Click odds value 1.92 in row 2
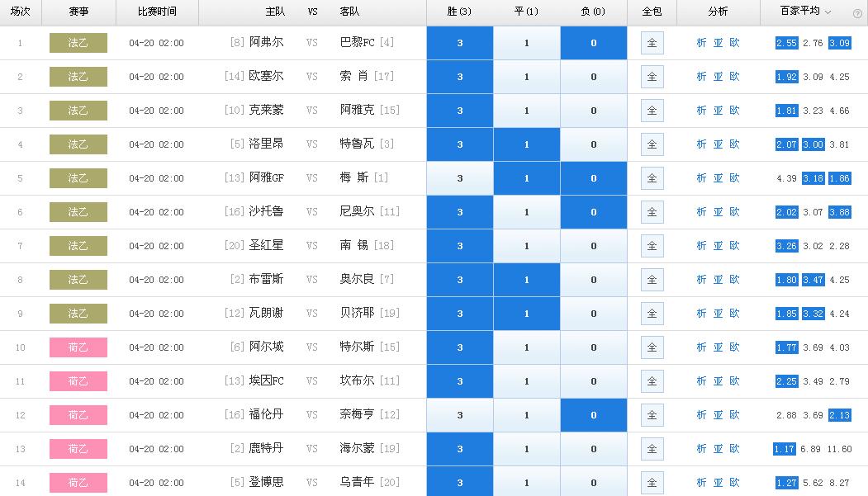 (x=786, y=77)
